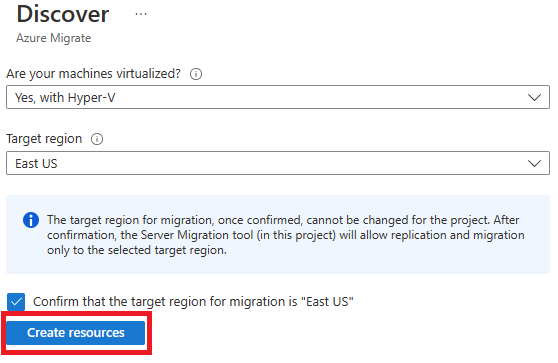Click info icon next to machines virtualized question
558x363 pixels.
tap(196, 74)
